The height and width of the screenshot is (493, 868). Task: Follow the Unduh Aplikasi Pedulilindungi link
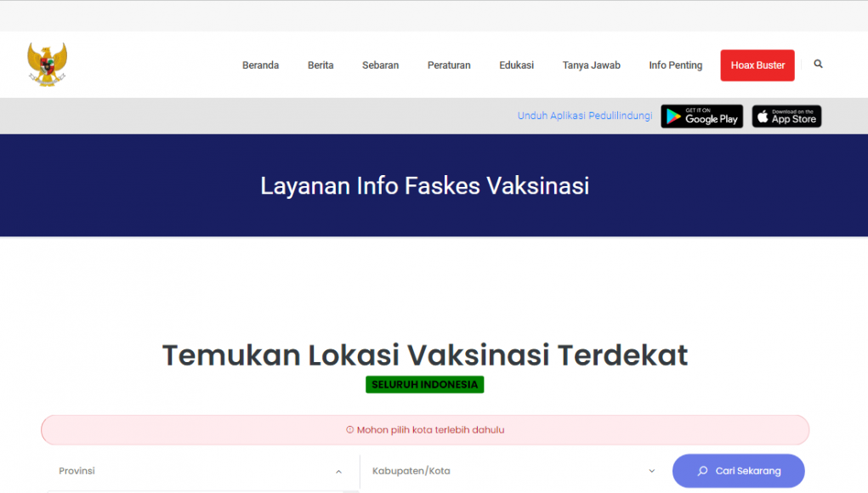(585, 116)
